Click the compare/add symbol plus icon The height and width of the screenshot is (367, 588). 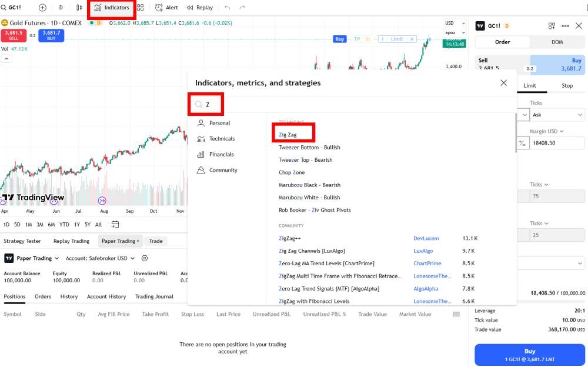point(42,8)
